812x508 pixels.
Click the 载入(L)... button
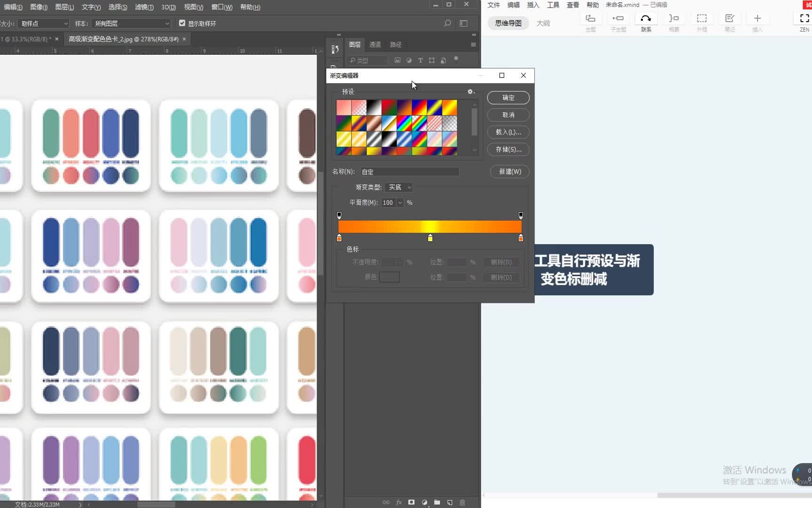[508, 132]
